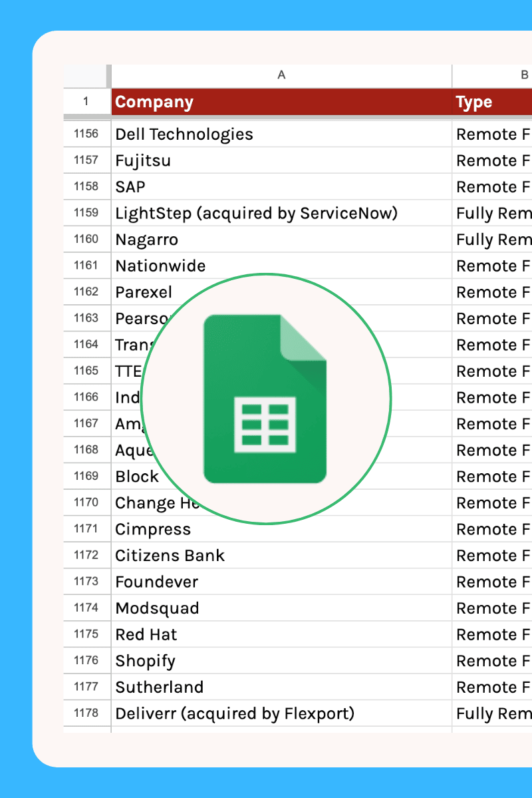Select the Modsquad cell

point(281,608)
